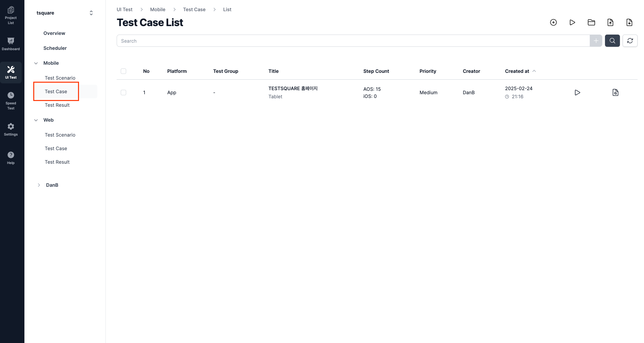Click the Step Count column header
The image size is (644, 343).
click(x=376, y=71)
